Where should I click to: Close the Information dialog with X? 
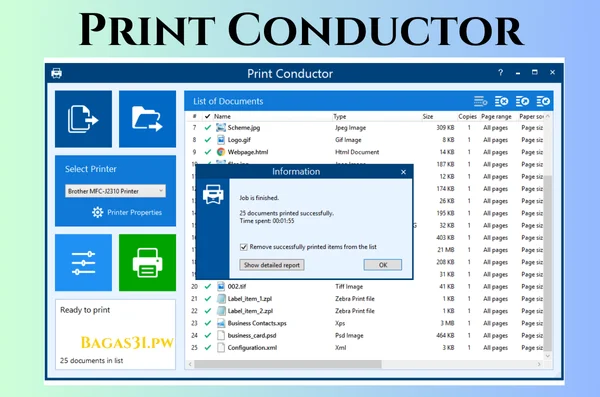[403, 172]
